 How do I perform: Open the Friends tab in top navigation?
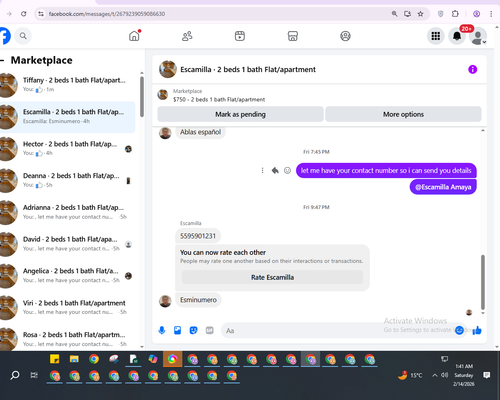(x=187, y=36)
